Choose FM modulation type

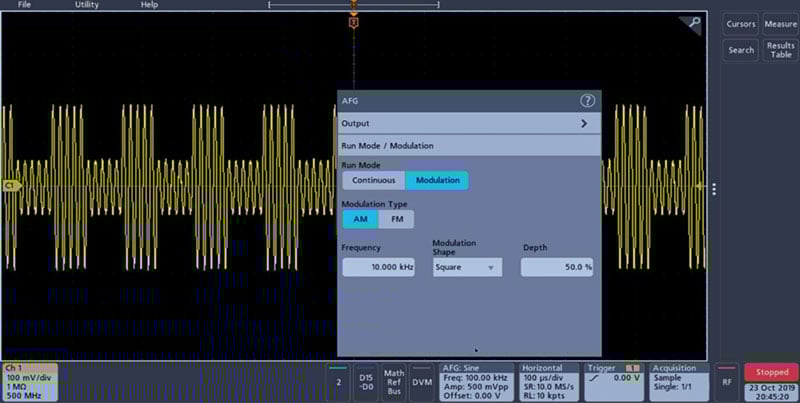click(396, 219)
